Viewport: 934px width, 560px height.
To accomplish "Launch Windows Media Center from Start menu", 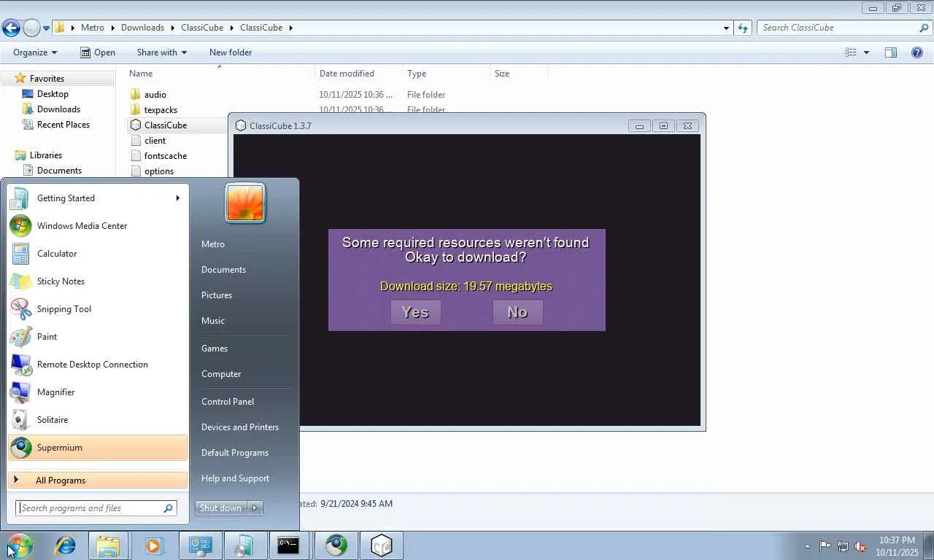I will click(98, 226).
